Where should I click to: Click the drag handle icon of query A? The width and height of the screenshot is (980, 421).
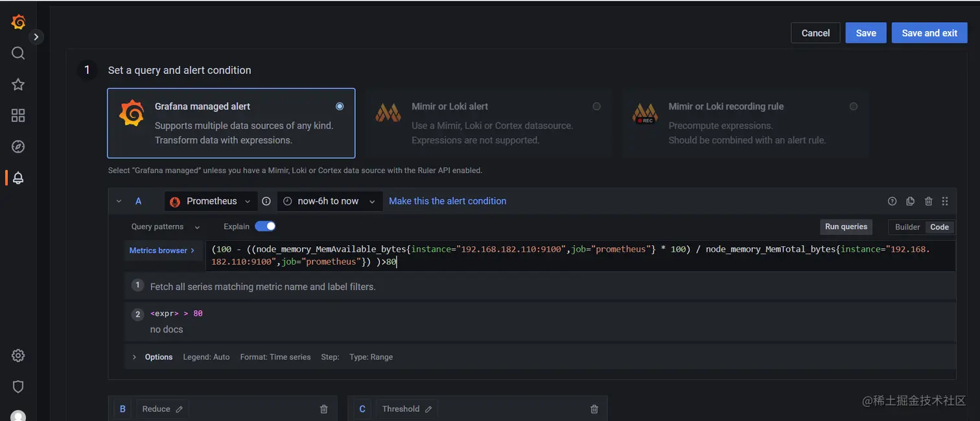tap(944, 201)
